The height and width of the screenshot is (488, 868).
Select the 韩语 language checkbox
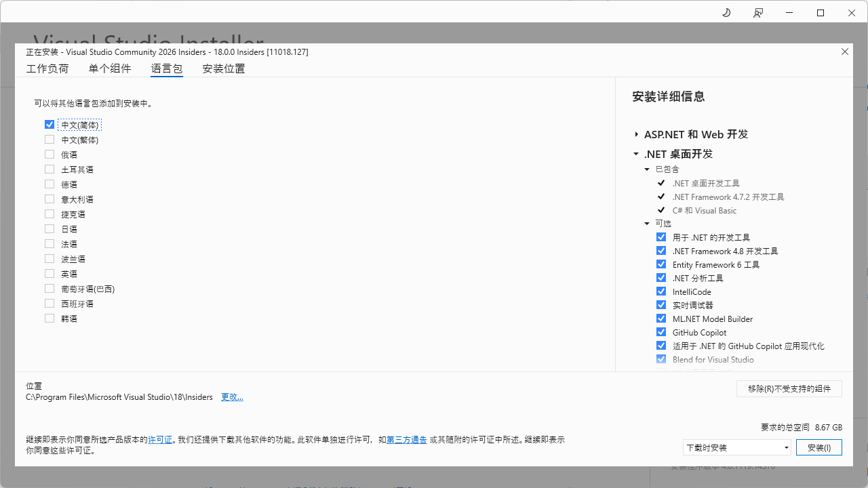point(50,319)
